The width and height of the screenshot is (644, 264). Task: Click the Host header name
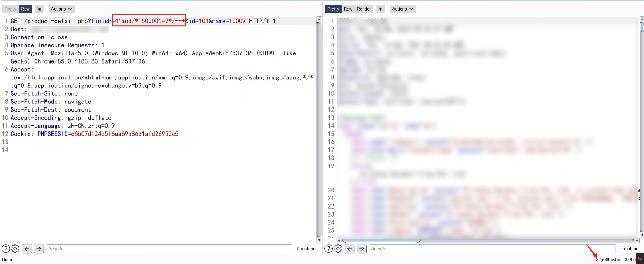click(x=17, y=29)
